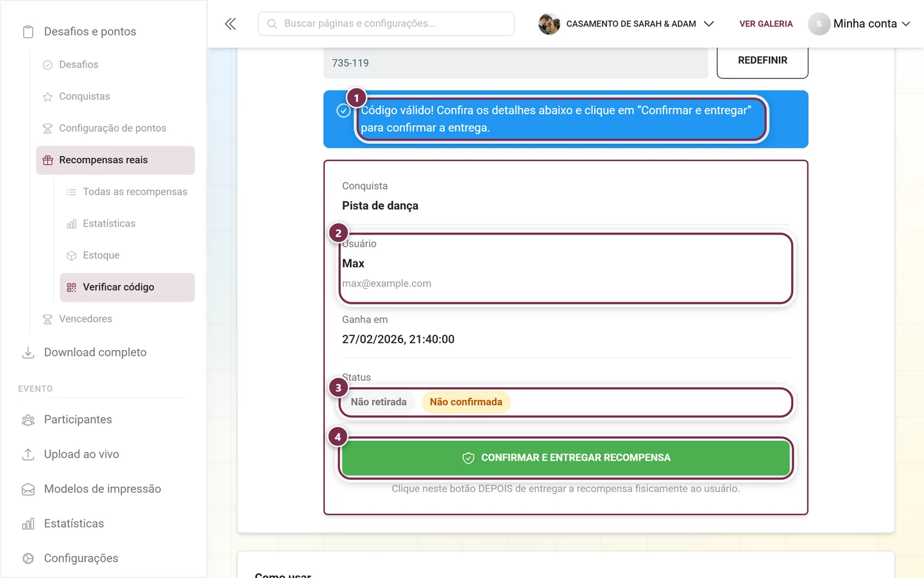Open VER GALERIA link

(x=766, y=24)
